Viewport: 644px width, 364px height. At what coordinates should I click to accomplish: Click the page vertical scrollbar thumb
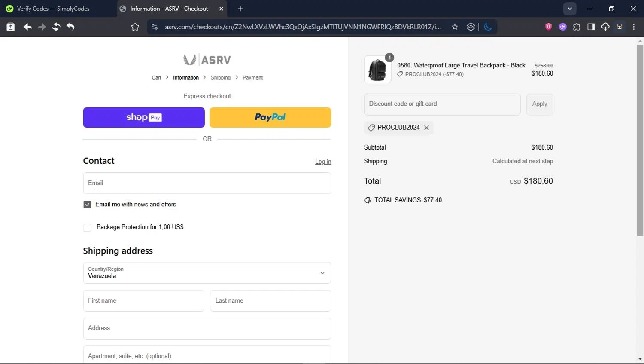pos(640,140)
